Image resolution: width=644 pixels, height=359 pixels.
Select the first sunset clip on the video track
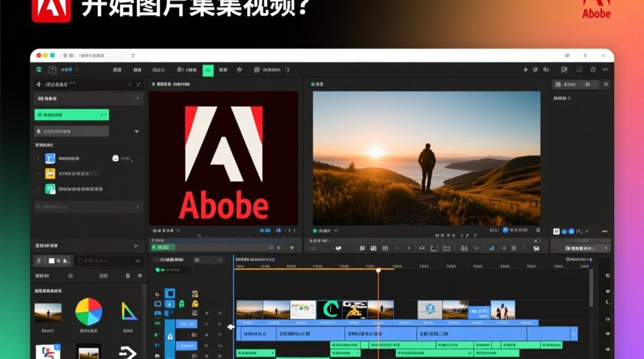pos(250,310)
